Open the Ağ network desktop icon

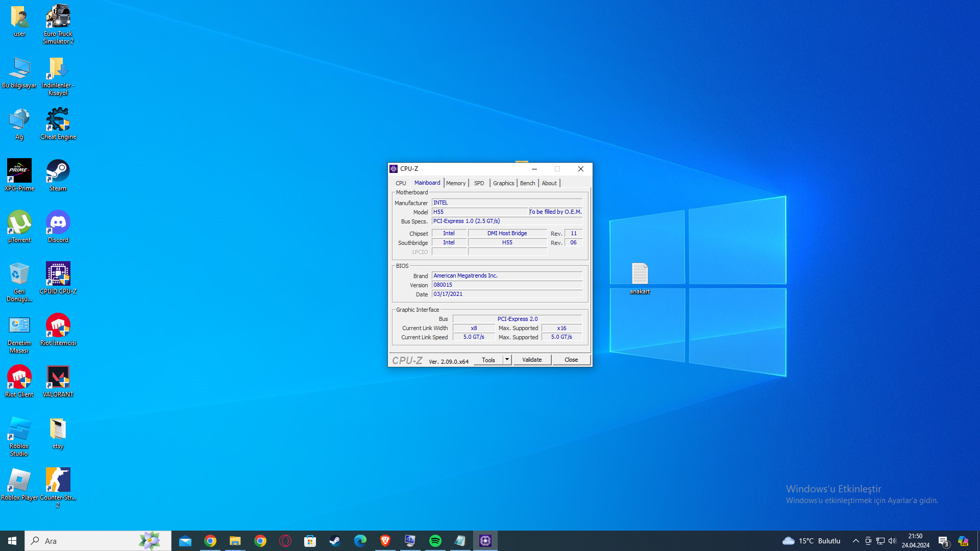(19, 124)
